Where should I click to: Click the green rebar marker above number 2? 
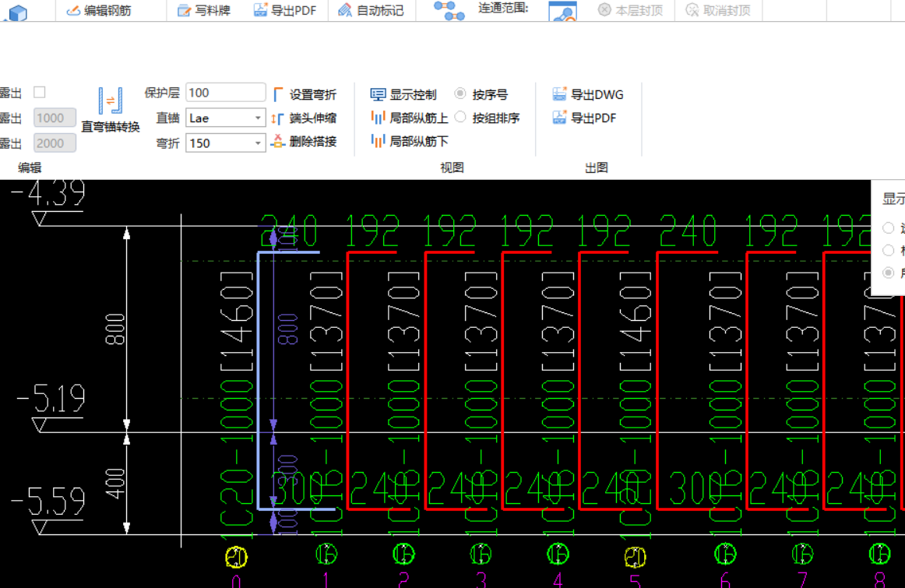(403, 555)
